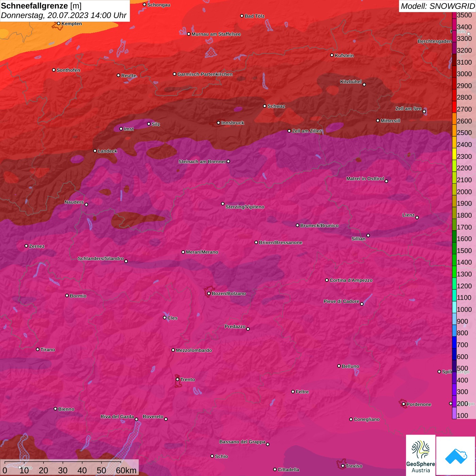Screen dimensions: 476x476
Task: Click the Schio label
Action: (x=221, y=456)
